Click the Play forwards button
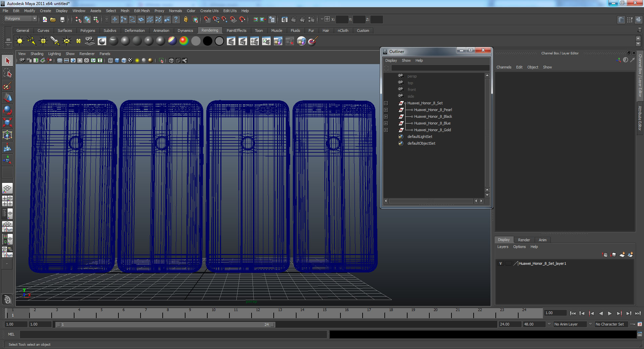Screen dimensions: 644x349 point(610,313)
